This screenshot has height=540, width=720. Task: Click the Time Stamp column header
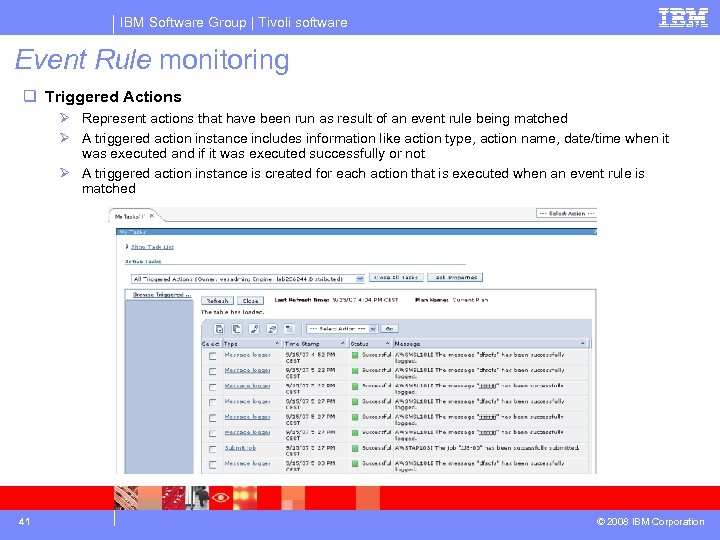315,343
